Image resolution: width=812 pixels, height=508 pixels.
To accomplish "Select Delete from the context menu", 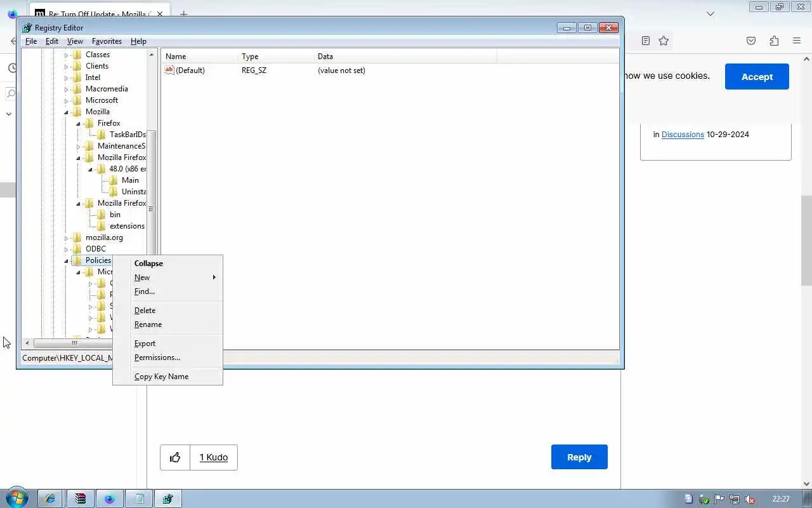I will tap(168, 311).
